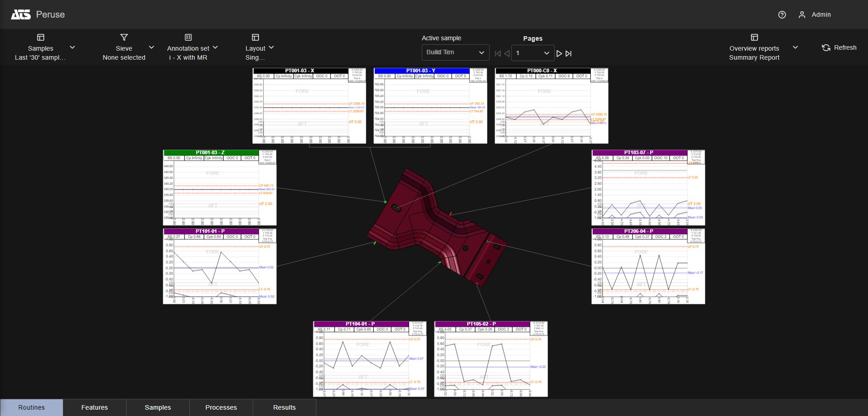
Task: Expand the Samples dropdown chevron
Action: (72, 47)
